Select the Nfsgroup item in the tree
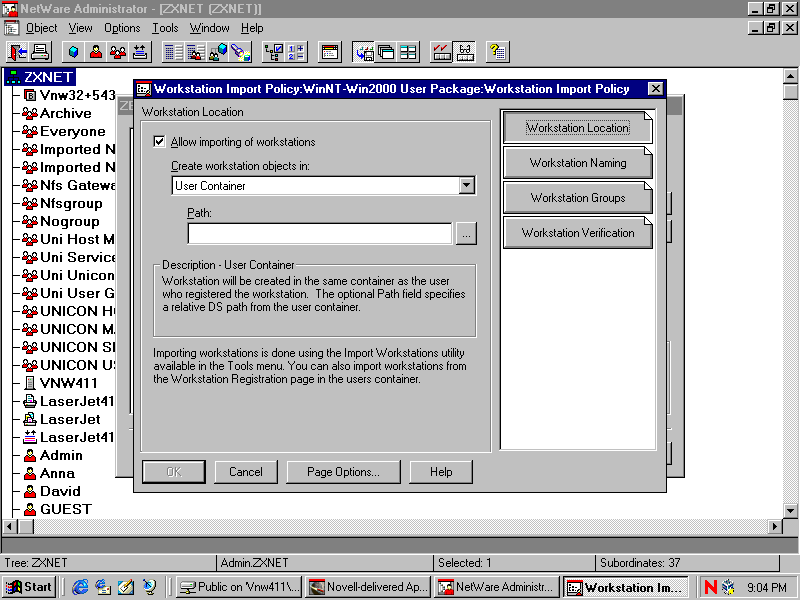Viewport: 800px width, 600px height. (63, 203)
